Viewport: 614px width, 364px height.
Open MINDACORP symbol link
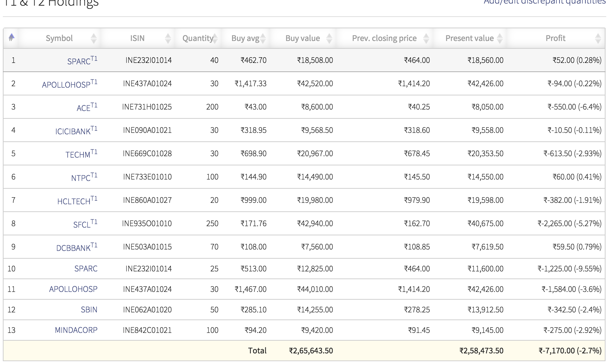[76, 330]
